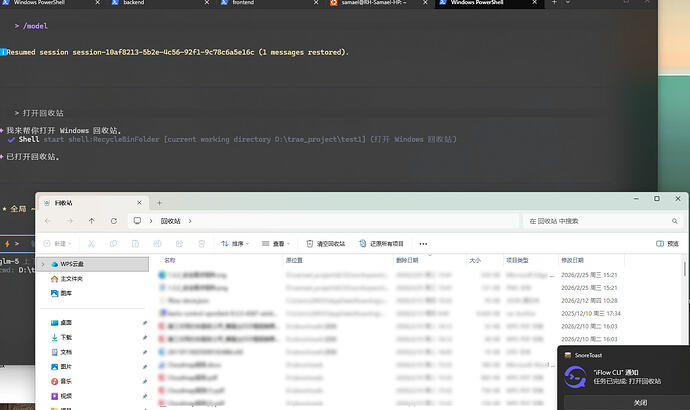
Task: Open 图库 (Gallery) in the navigation pane
Action: [66, 293]
